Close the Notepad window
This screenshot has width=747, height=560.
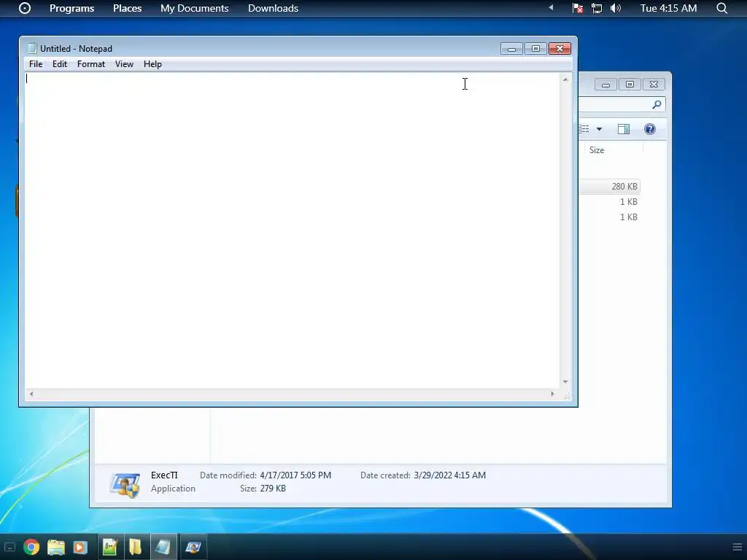[560, 49]
